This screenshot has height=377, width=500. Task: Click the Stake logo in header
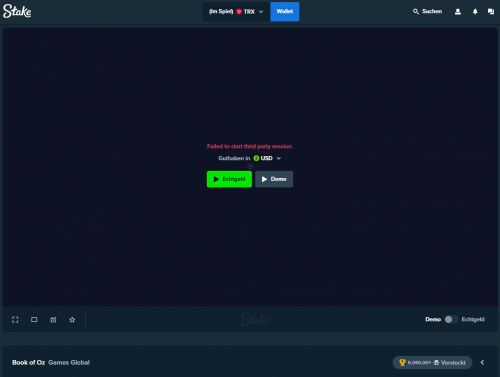tap(17, 11)
